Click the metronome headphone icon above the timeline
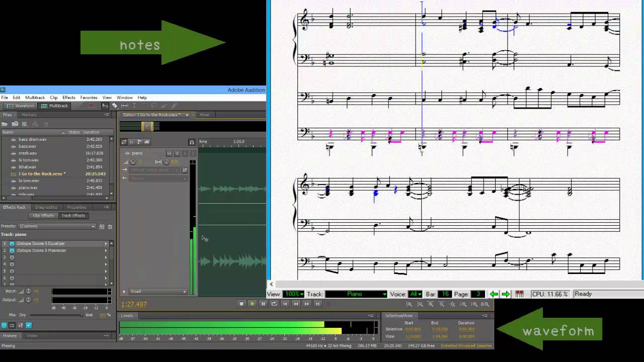Viewport: 644px width, 362px height. pos(192,142)
